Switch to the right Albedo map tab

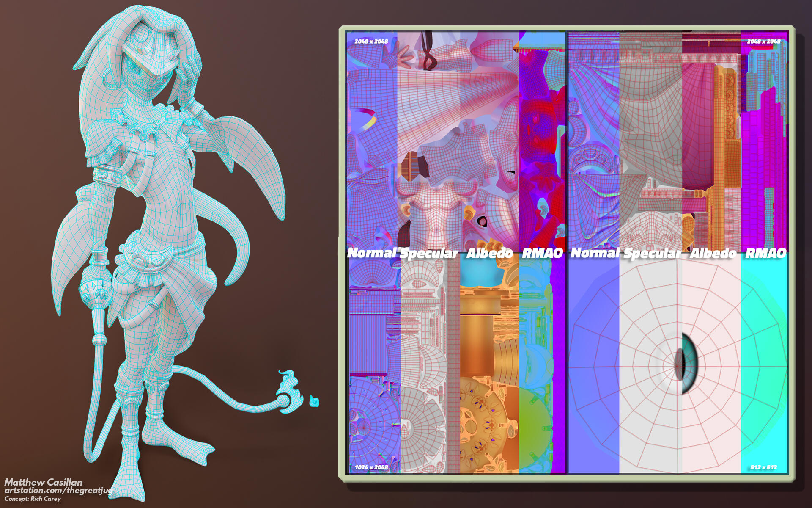(x=713, y=253)
